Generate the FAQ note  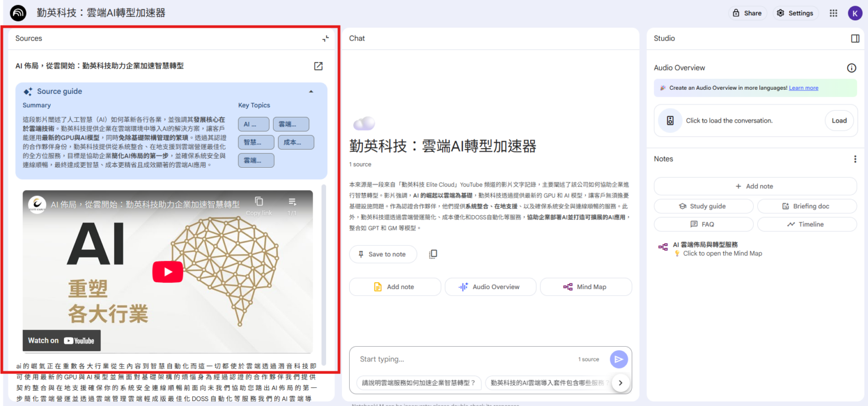click(702, 224)
